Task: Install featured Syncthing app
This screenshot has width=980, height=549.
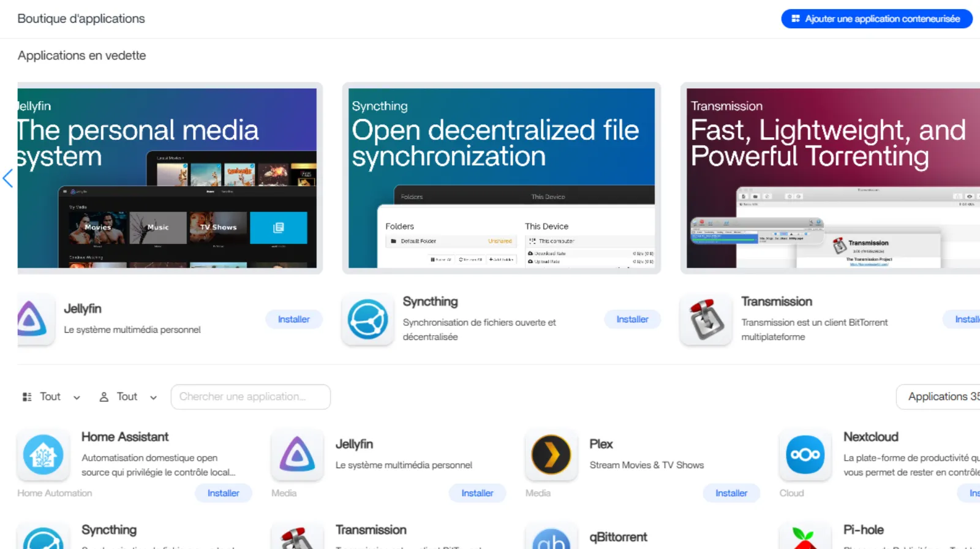Action: (632, 319)
